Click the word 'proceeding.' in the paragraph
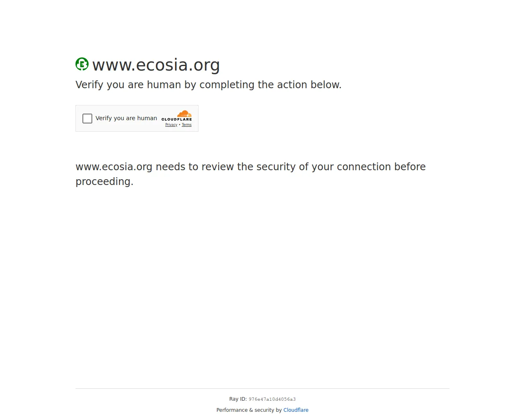525x420 pixels. tap(105, 182)
